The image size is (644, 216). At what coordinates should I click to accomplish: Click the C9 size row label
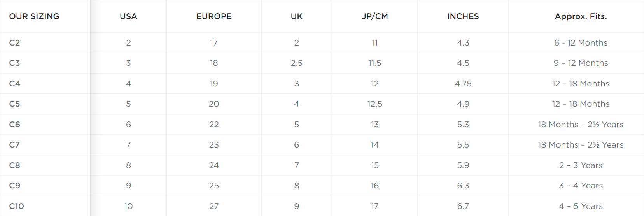coord(15,186)
